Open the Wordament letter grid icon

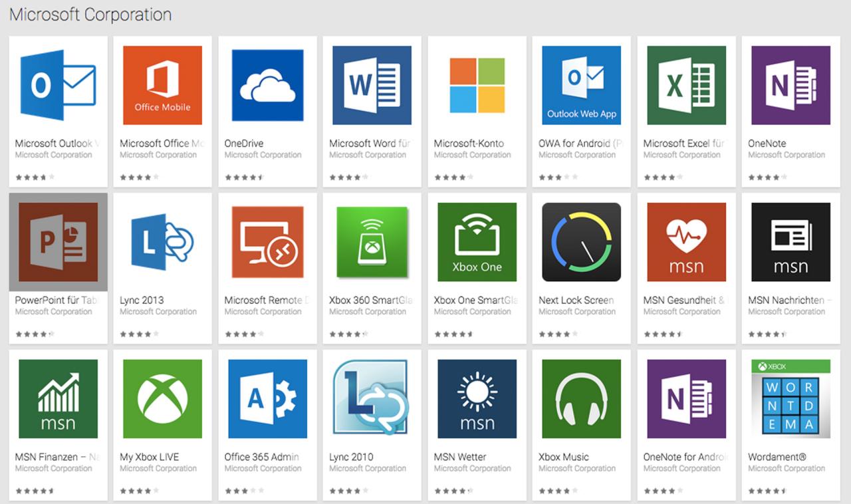(x=790, y=399)
